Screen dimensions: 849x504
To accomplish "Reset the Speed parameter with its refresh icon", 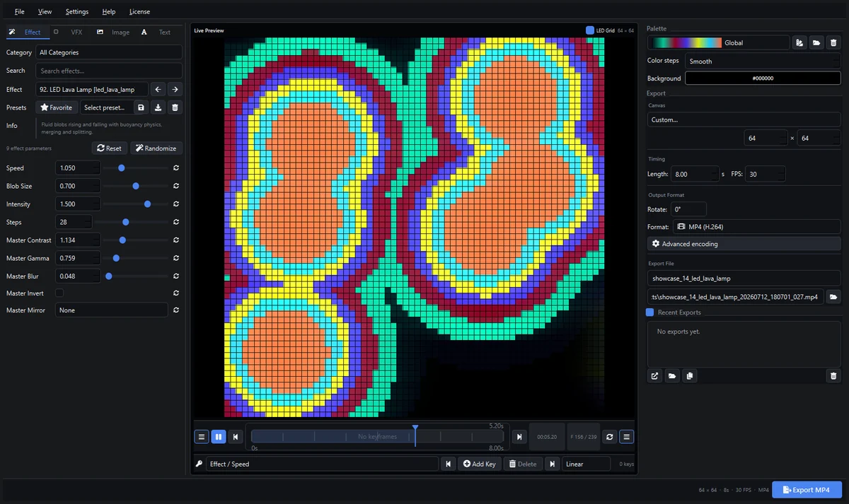I will 175,168.
